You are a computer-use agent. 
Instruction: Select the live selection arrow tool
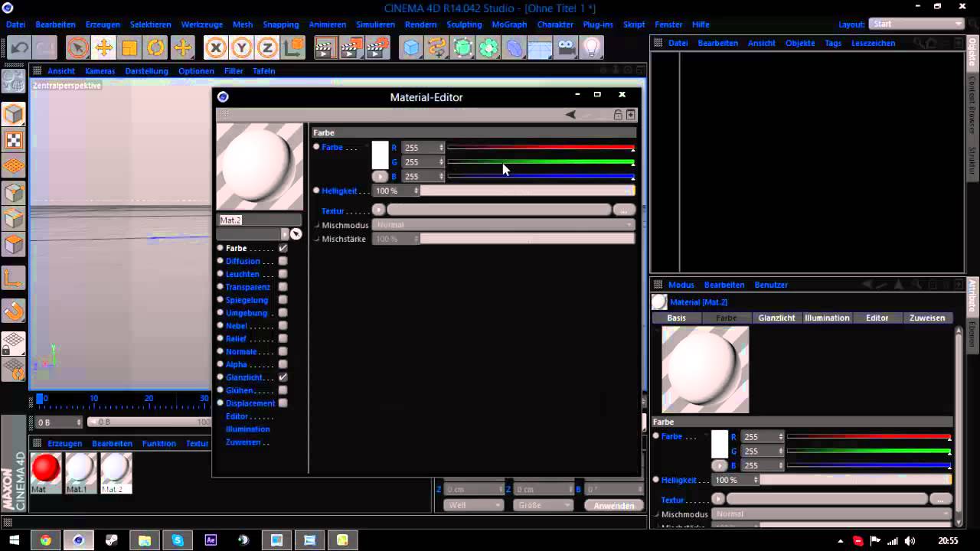[77, 48]
